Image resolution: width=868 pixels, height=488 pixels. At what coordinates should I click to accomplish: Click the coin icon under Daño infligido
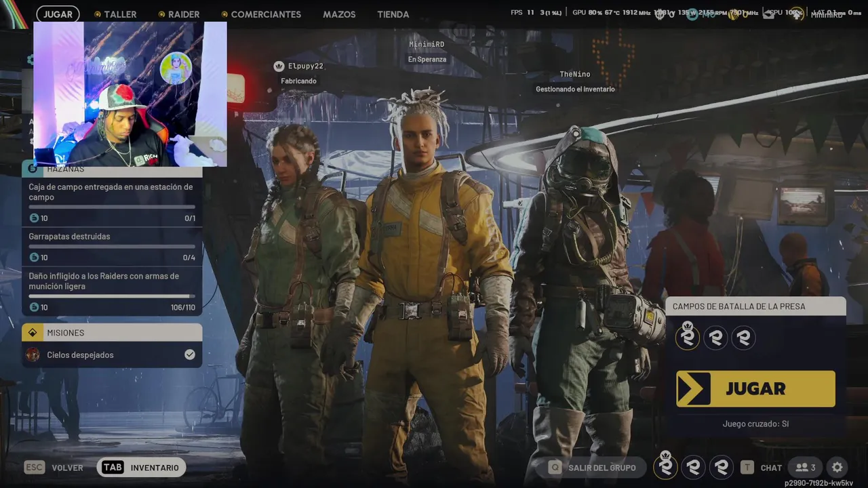[x=35, y=308]
